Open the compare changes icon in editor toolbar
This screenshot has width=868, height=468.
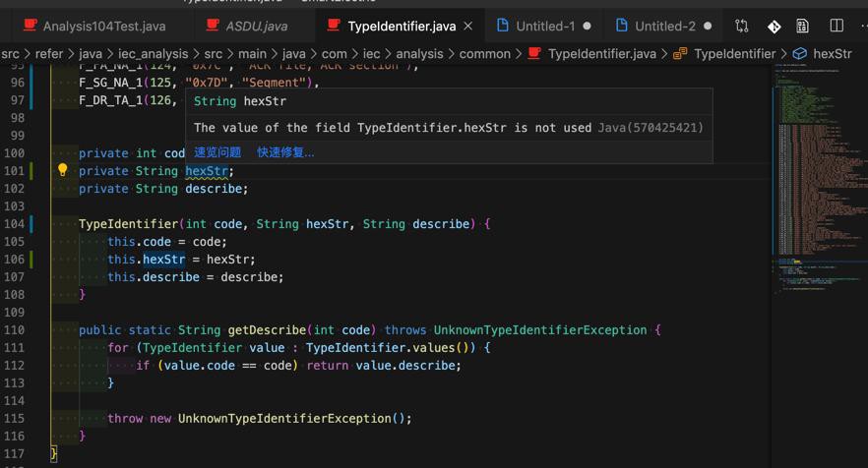pyautogui.click(x=742, y=26)
